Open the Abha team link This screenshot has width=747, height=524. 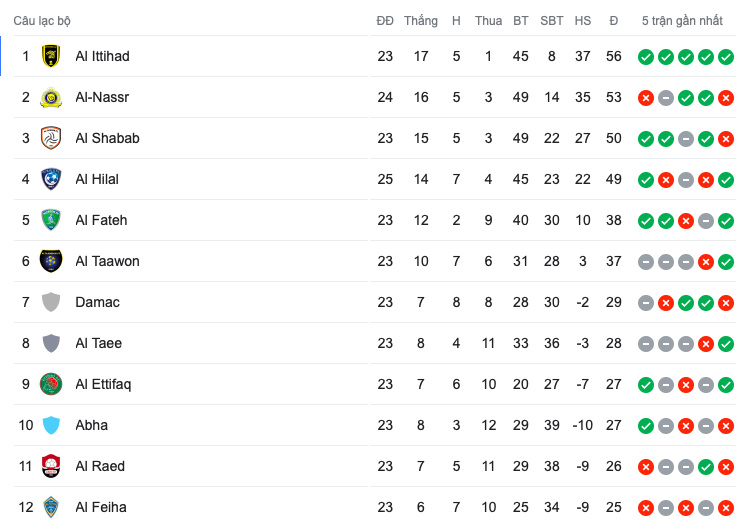click(x=92, y=426)
